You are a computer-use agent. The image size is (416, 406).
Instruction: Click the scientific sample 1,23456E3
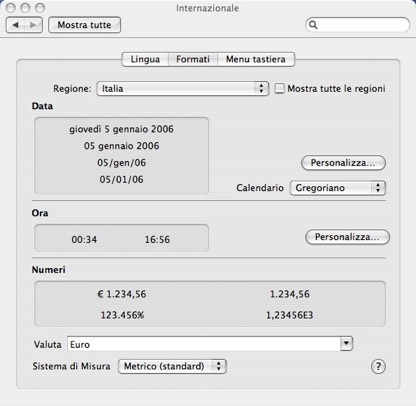coord(289,315)
